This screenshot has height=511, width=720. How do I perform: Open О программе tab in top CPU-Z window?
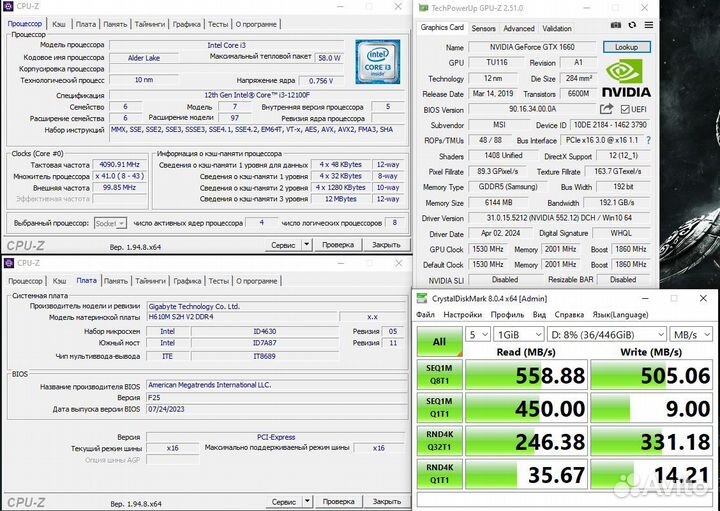(x=256, y=24)
